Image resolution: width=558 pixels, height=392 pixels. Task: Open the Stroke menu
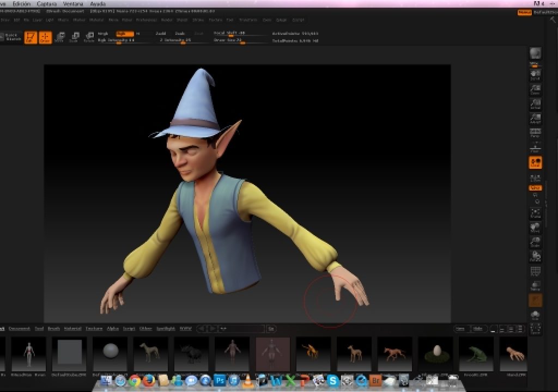point(198,20)
